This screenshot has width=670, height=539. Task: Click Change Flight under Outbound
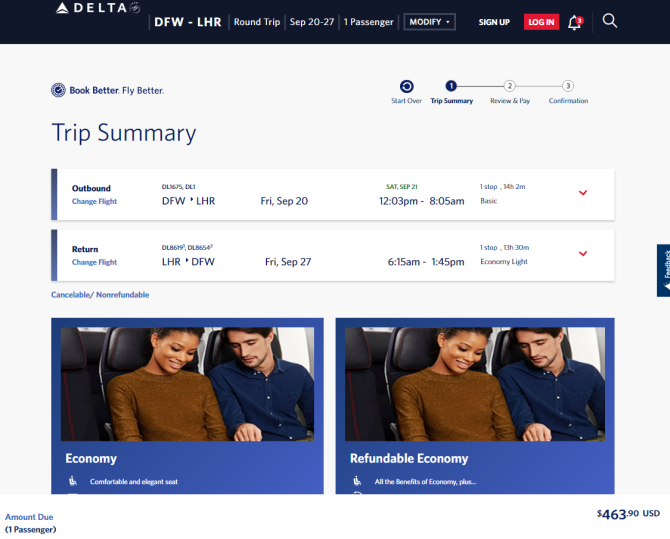click(94, 201)
